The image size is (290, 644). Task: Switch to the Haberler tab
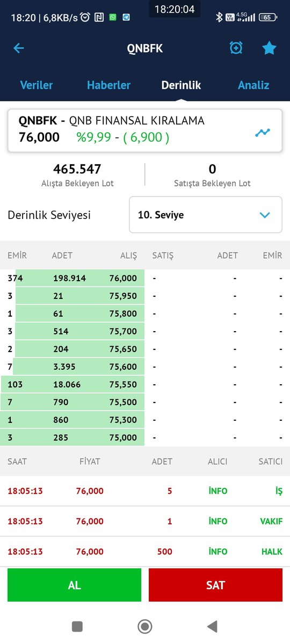click(x=108, y=85)
